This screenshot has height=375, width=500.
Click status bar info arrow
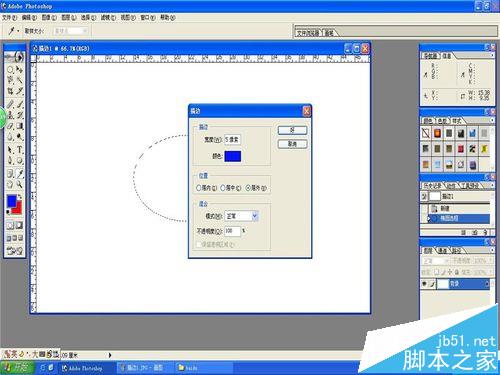(110, 355)
